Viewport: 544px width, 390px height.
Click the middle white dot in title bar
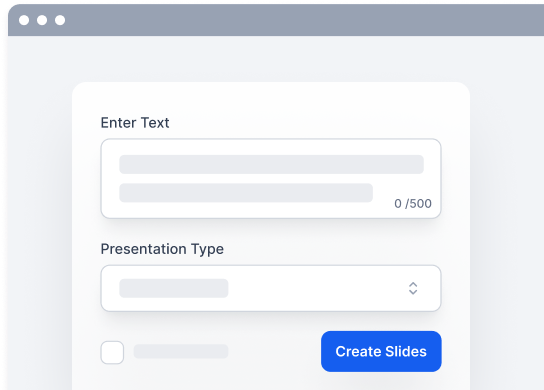click(x=42, y=20)
